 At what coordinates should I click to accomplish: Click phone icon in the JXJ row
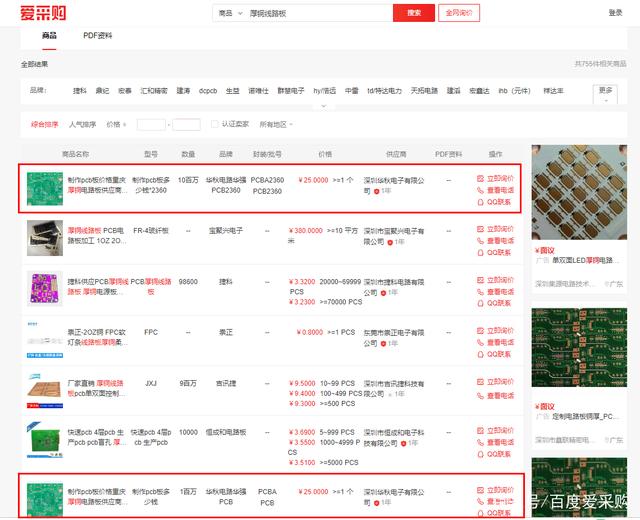coord(480,396)
